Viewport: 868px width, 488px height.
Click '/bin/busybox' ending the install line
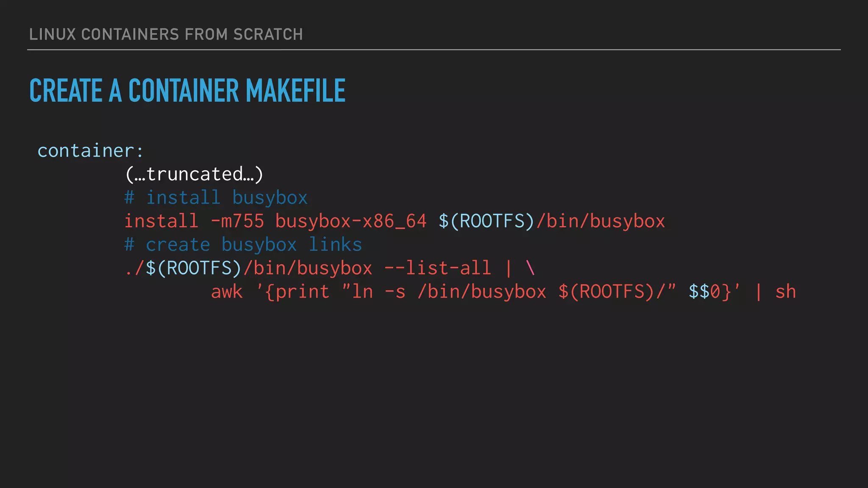click(x=601, y=221)
